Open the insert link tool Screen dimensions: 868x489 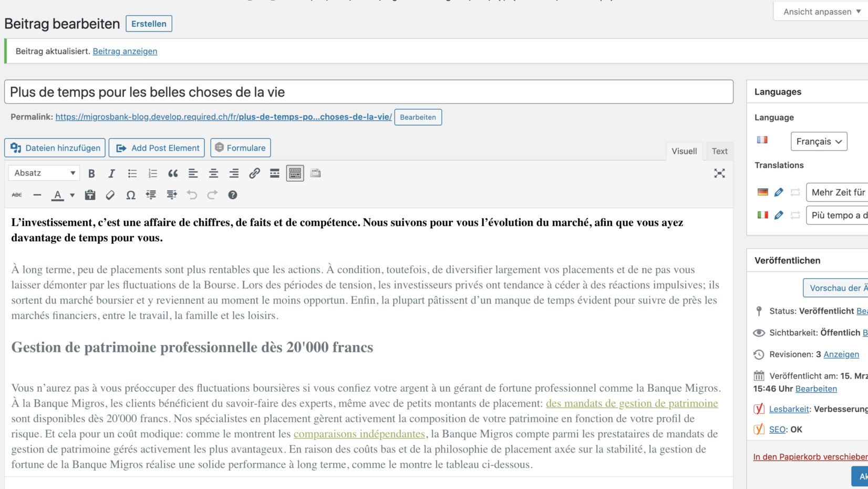coord(255,173)
